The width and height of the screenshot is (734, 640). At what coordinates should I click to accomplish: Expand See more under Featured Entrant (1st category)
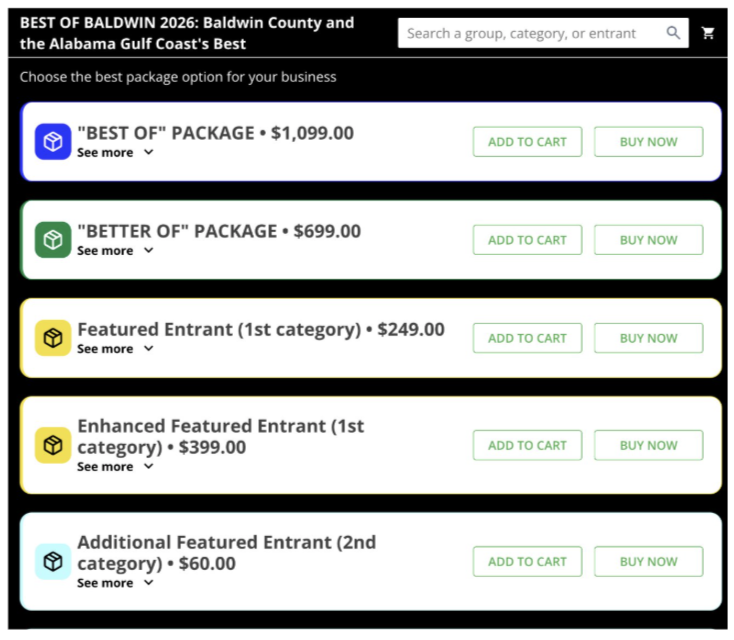point(115,349)
